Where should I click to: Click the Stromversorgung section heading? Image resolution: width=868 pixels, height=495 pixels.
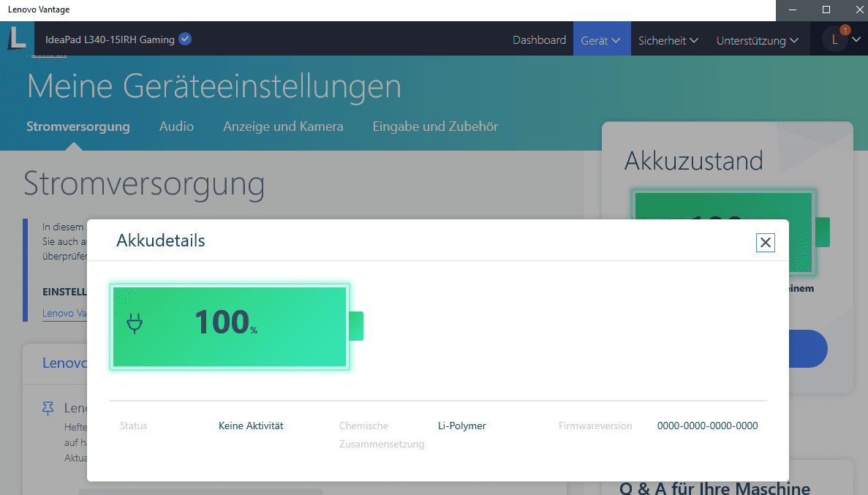(144, 184)
